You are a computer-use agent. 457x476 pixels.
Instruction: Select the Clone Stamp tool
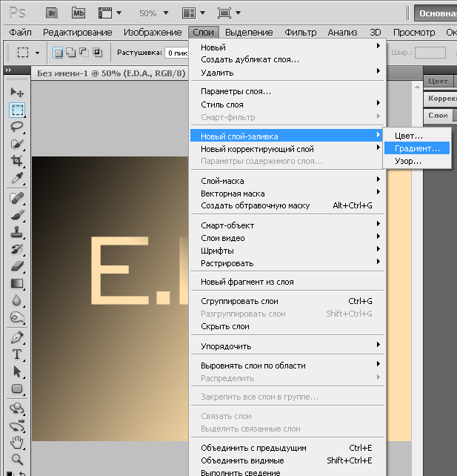click(17, 232)
